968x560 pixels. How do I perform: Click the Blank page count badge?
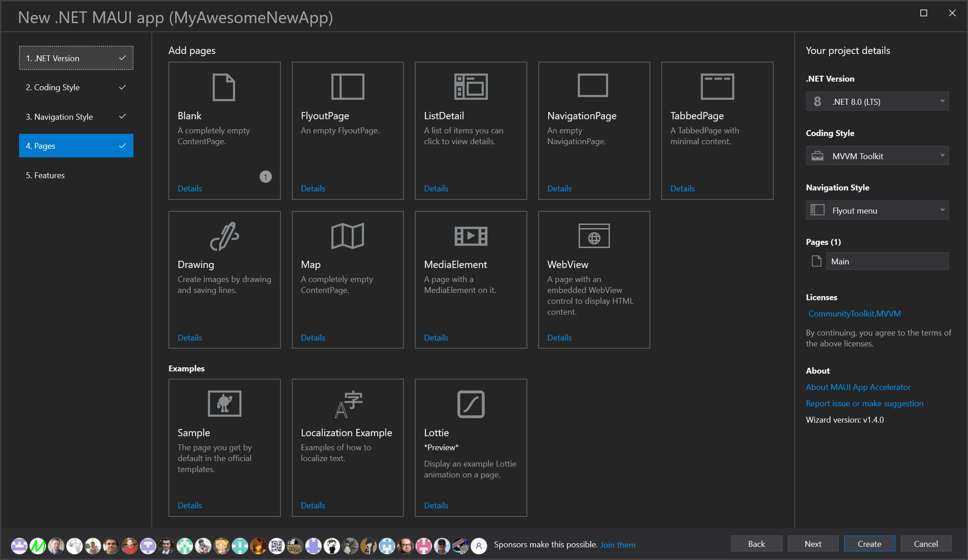265,177
